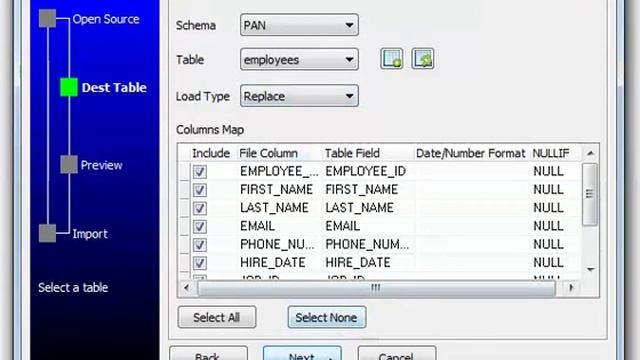Select the Open Source wizard step square
Viewport: 640px width, 360px height.
[x=47, y=19]
